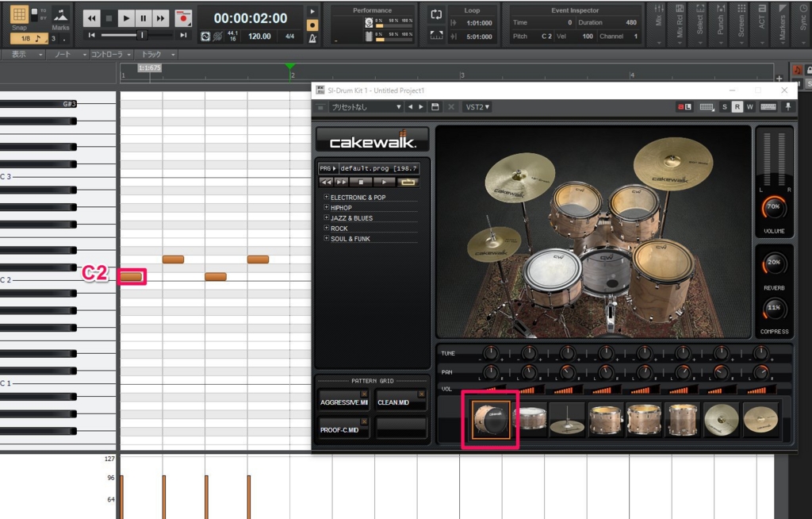This screenshot has height=519, width=812.
Task: Click the PROOF-C.MID pattern pad
Action: point(344,429)
